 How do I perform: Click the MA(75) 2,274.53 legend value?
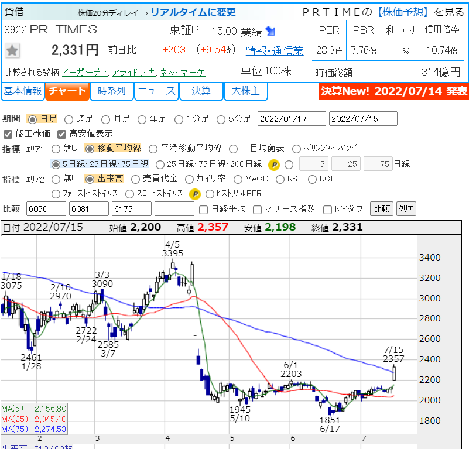tap(50, 429)
